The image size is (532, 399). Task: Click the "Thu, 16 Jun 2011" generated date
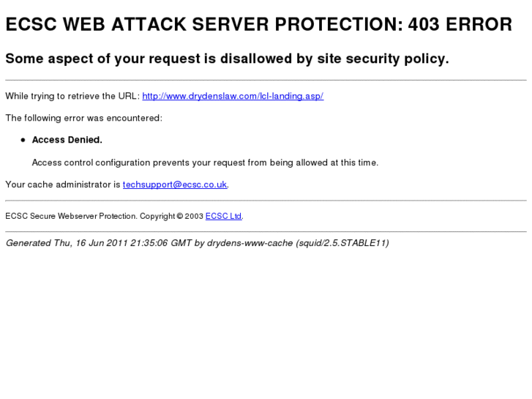(x=91, y=242)
